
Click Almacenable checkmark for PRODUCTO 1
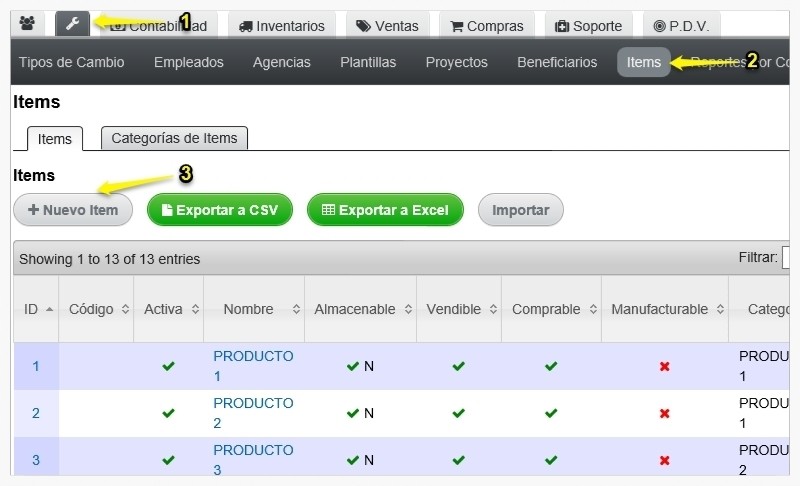pos(353,366)
